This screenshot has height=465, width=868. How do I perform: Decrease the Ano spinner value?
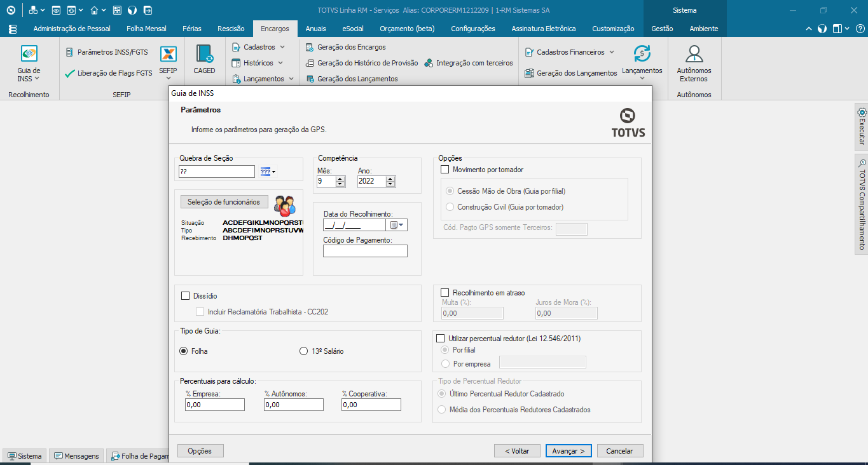tap(391, 184)
